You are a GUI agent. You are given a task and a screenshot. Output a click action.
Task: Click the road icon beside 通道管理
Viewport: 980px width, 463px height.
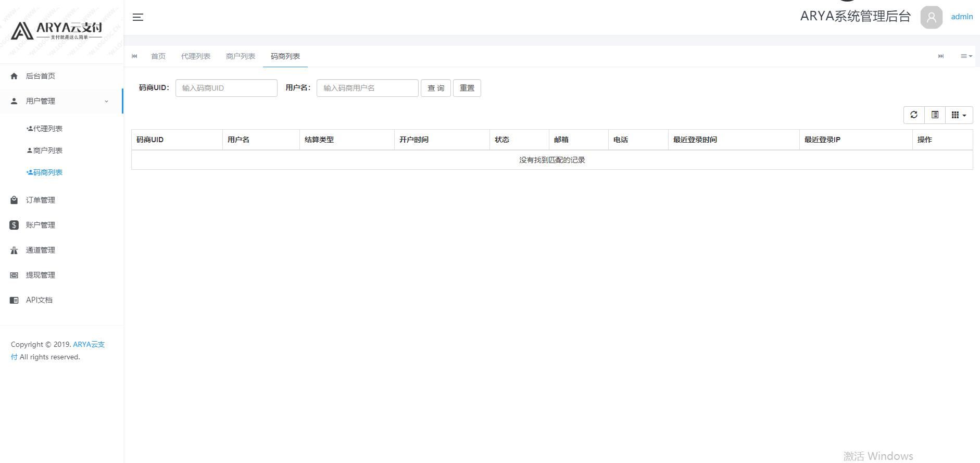(14, 250)
